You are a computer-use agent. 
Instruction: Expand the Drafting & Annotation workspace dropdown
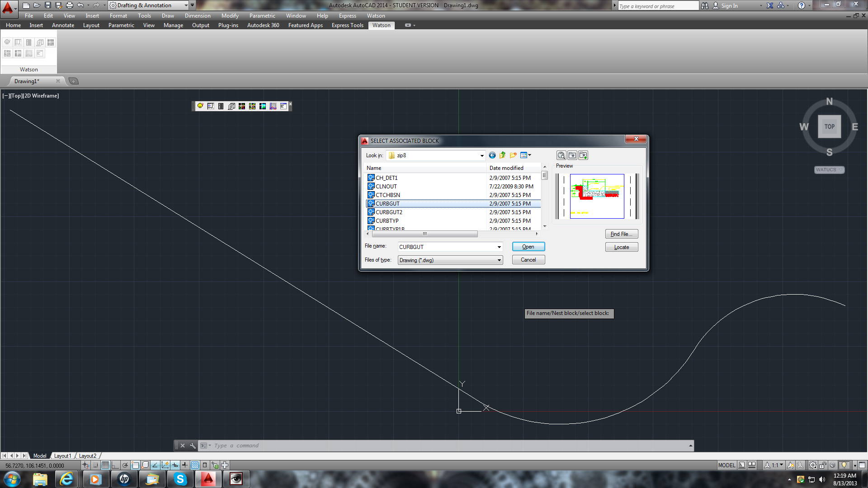(186, 5)
